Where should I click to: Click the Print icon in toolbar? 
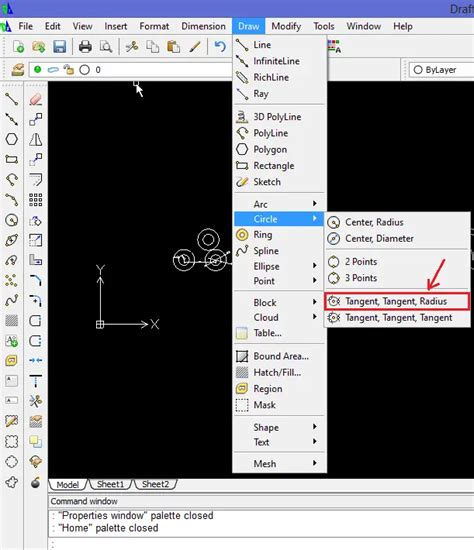point(85,46)
